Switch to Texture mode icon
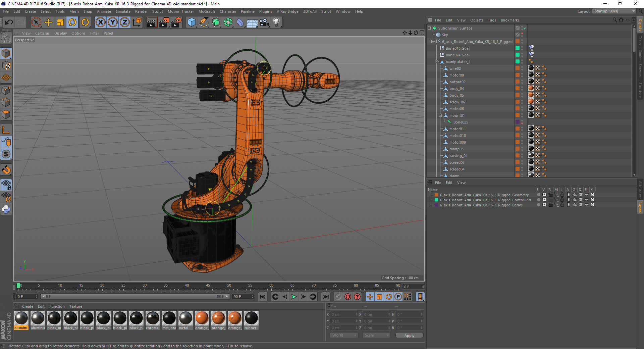Viewport: 644px width, 349px height. click(6, 66)
